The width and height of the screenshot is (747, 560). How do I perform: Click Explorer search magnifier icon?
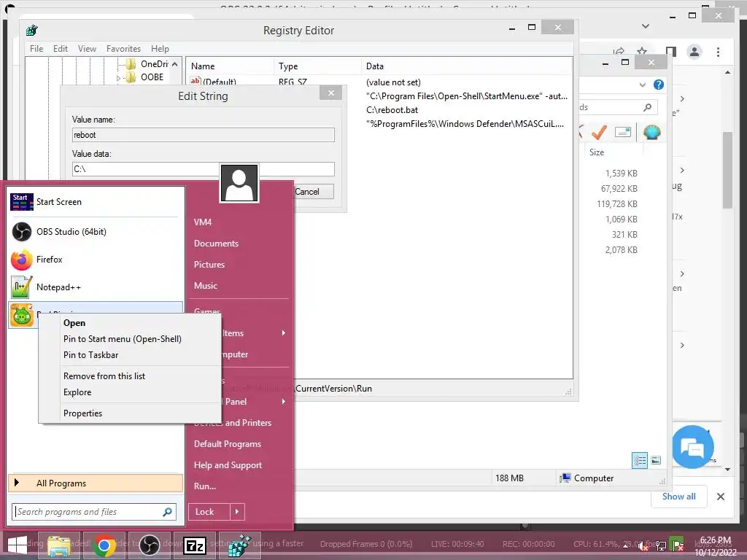coord(648,107)
